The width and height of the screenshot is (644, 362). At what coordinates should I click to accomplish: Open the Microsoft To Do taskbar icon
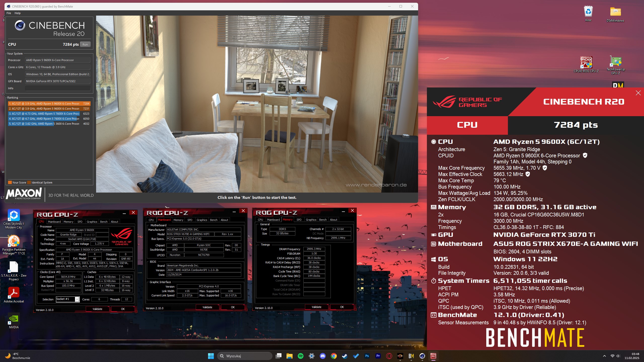(x=356, y=356)
